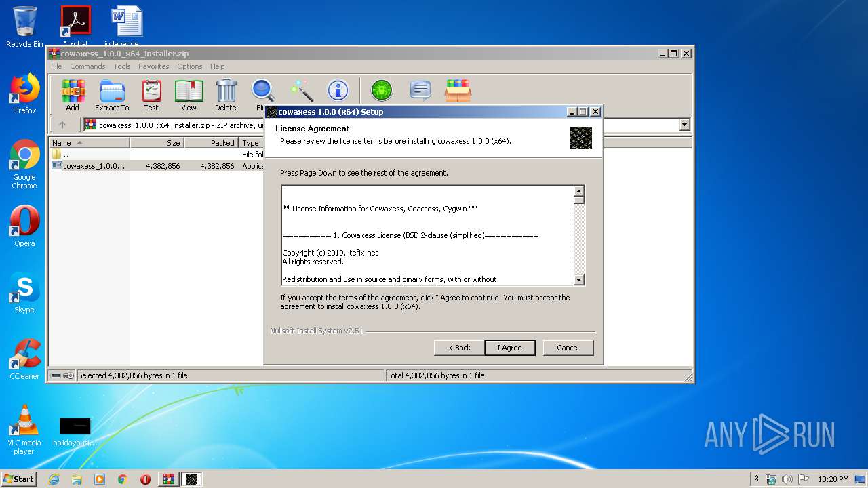This screenshot has width=868, height=488.
Task: Click Extract To toolbar icon in WinRAR
Action: coord(112,95)
